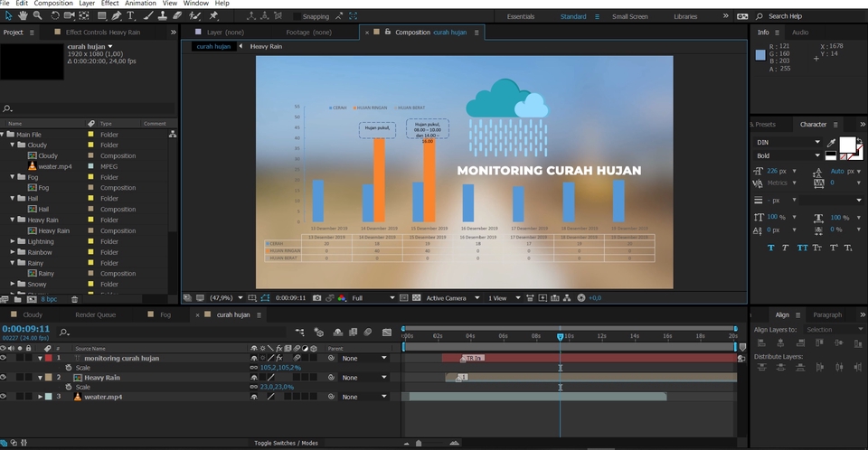
Task: Select the Rotation tool
Action: [x=55, y=15]
